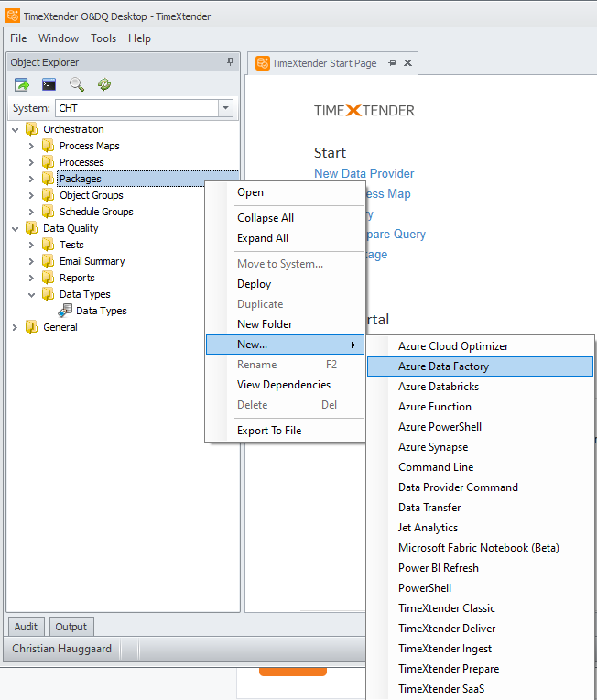Expand the Processes node

[31, 162]
